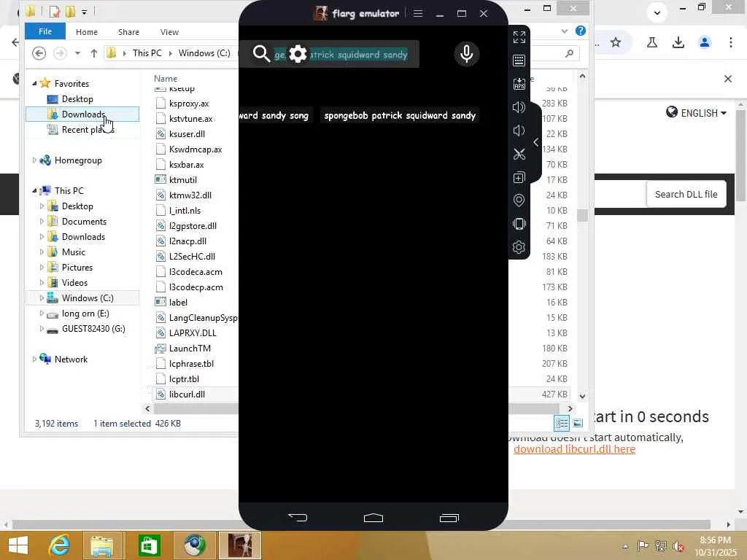Click the shake device icon in emulator sidebar
Image resolution: width=747 pixels, height=560 pixels.
tap(519, 224)
